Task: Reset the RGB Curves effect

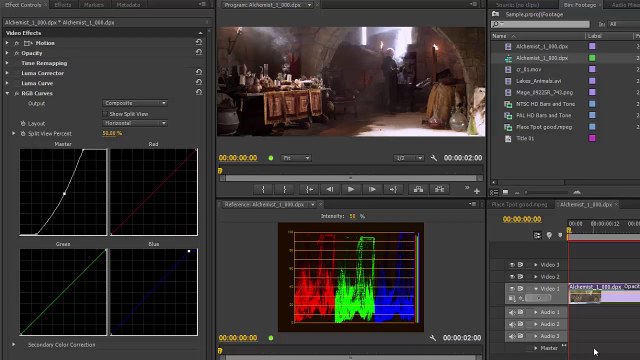Action: tap(199, 92)
